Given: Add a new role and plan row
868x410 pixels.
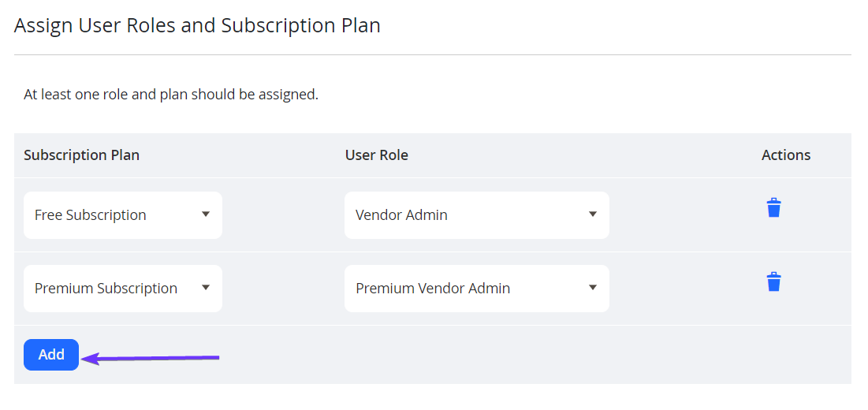Looking at the screenshot, I should coord(51,355).
